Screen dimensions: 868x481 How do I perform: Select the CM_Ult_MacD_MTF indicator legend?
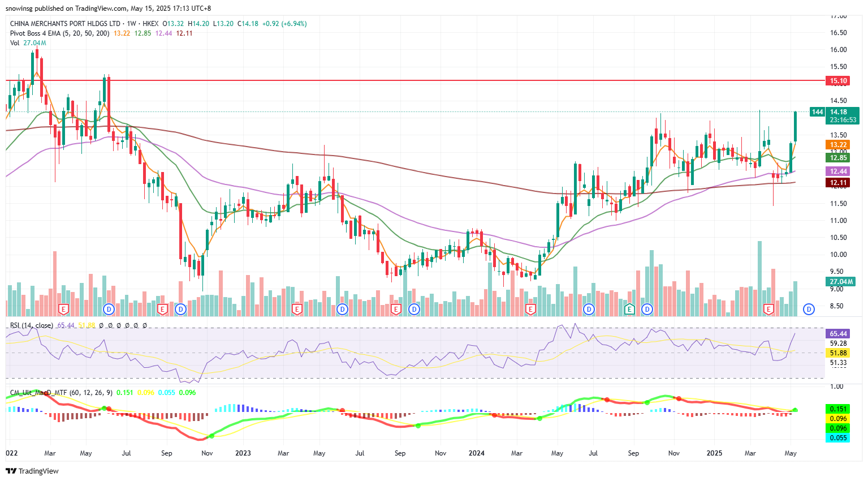pos(61,392)
